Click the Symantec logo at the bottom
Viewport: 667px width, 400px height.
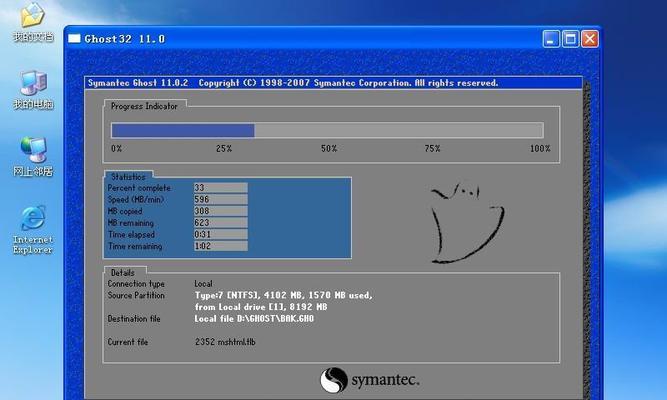[x=370, y=380]
